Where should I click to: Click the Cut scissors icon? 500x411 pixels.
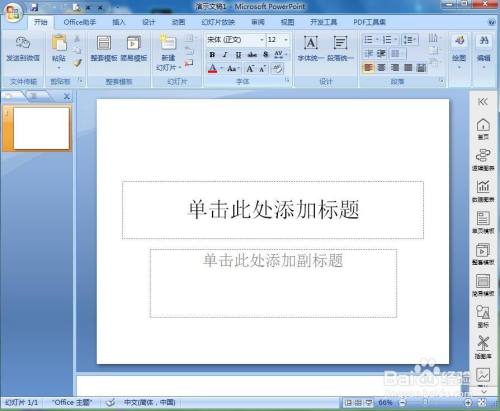77,39
